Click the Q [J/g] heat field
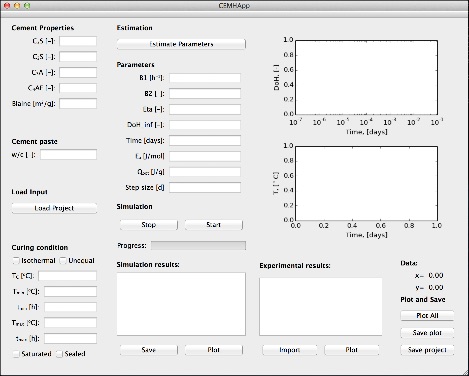The image size is (469, 376). 205,172
